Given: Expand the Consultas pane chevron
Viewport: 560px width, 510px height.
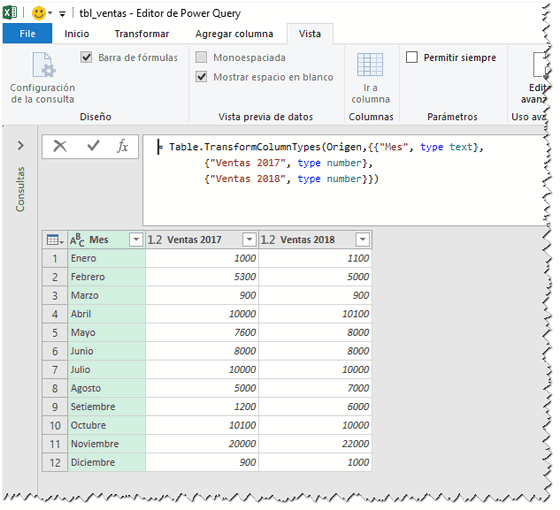Looking at the screenshot, I should [x=21, y=145].
